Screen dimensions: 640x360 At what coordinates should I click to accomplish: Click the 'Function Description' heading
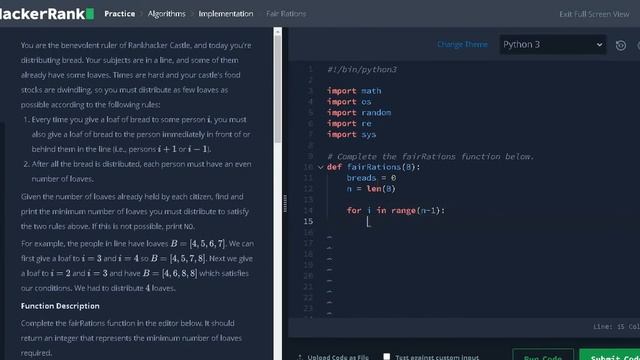pyautogui.click(x=60, y=306)
